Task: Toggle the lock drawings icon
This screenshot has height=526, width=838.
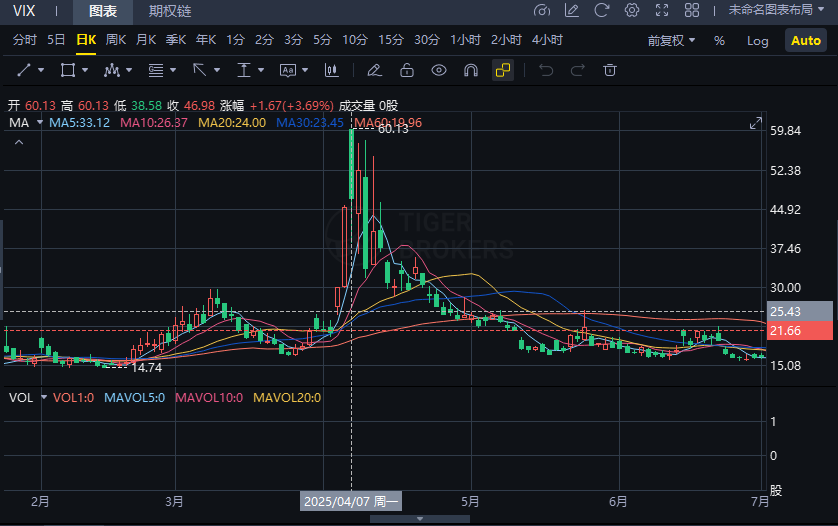Action: point(406,70)
